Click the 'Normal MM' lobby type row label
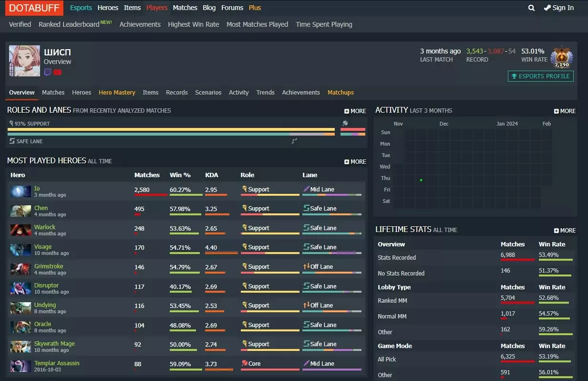This screenshot has width=588, height=381. [393, 317]
